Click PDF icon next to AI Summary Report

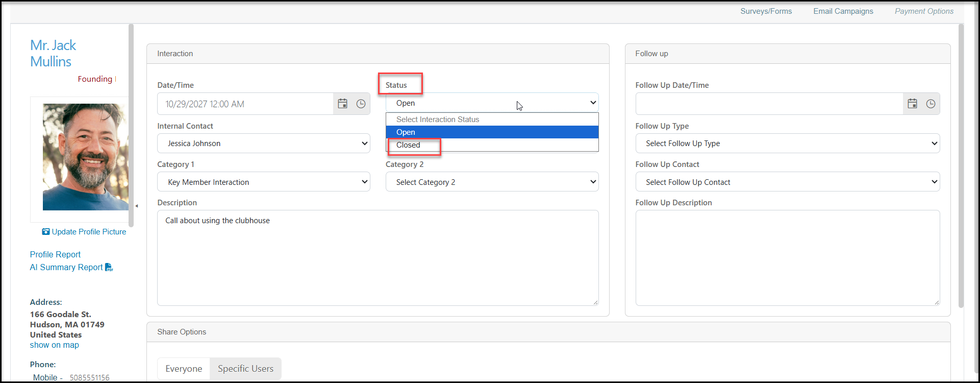click(x=109, y=267)
